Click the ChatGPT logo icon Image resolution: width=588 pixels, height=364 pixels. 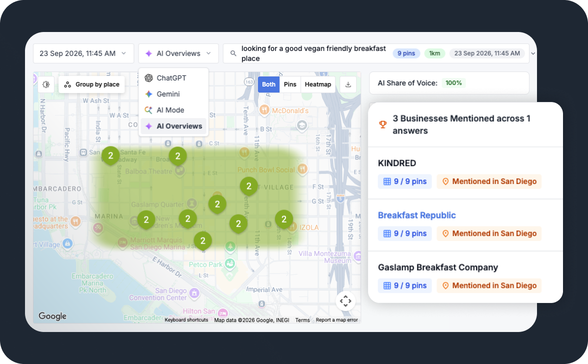(x=149, y=78)
